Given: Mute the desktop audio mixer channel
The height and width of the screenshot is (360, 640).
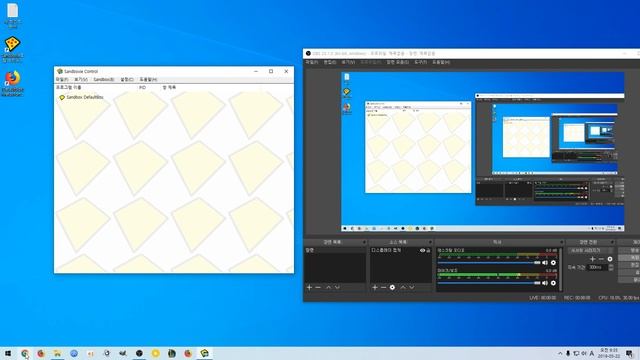Looking at the screenshot, I should 545,262.
